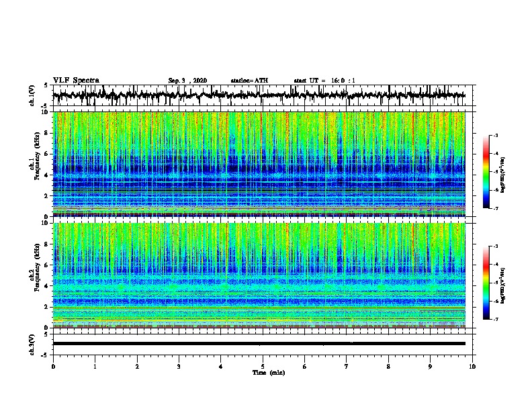Click the 8 kHz tick on ch.1 frequency axis

coord(48,133)
